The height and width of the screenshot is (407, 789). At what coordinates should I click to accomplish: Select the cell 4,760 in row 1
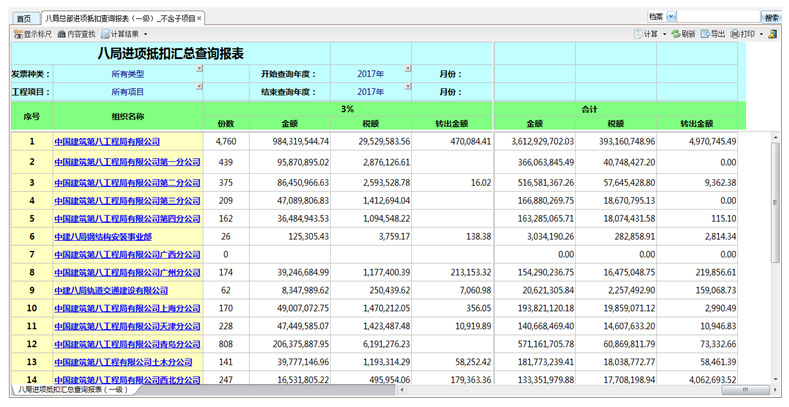click(x=226, y=142)
